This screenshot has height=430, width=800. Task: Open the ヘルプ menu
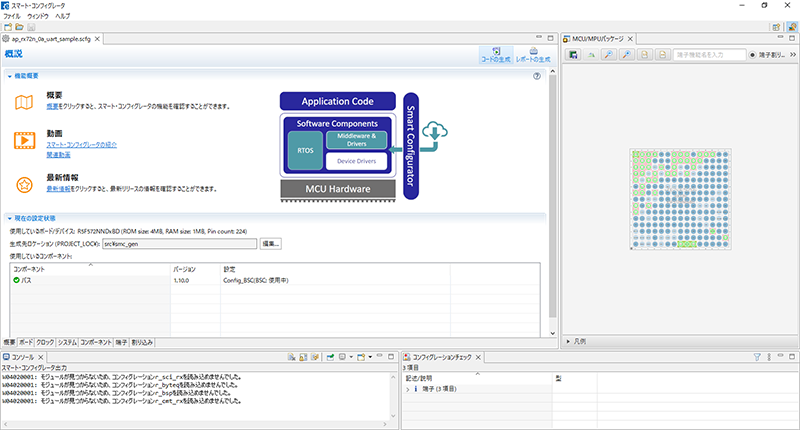[x=62, y=16]
